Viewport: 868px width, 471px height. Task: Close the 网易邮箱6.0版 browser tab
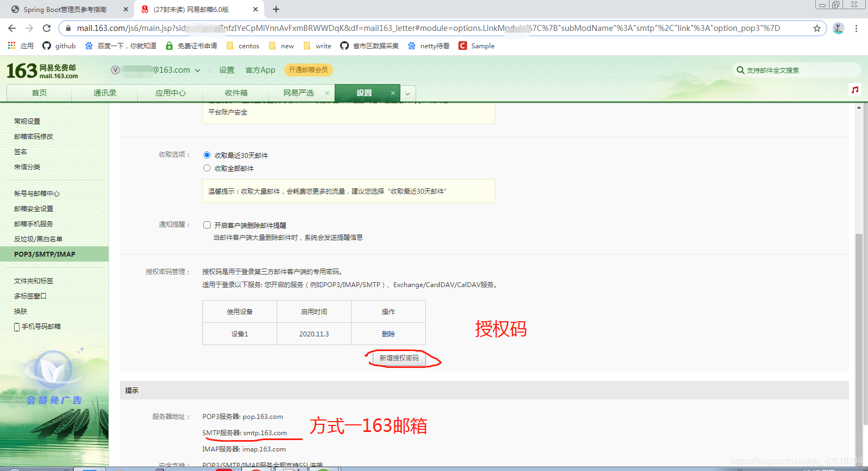(x=256, y=9)
